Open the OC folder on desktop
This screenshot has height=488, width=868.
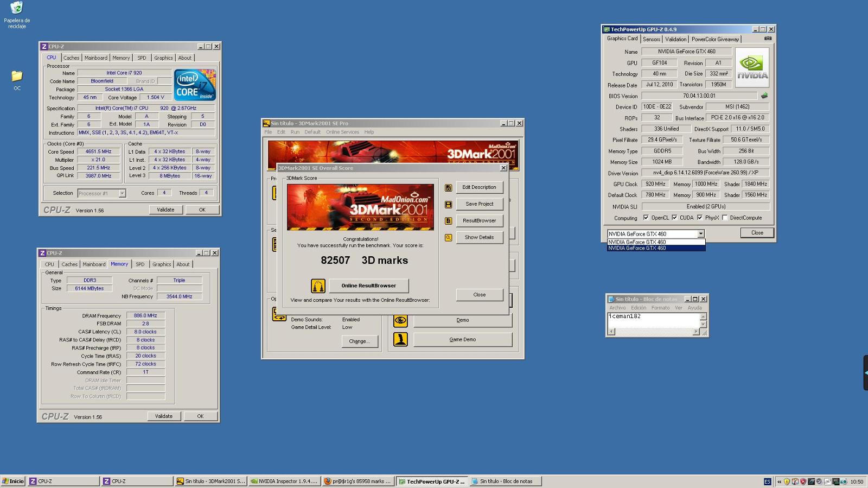tap(17, 79)
